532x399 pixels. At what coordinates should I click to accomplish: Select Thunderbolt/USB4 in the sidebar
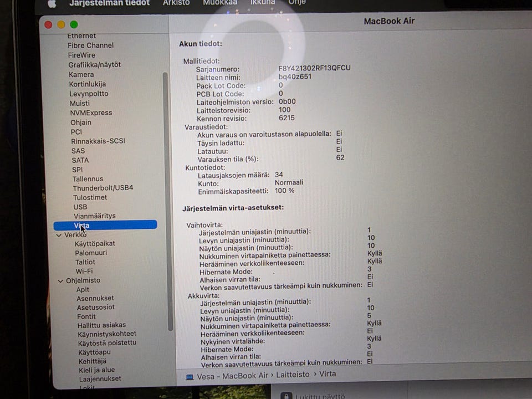pyautogui.click(x=103, y=188)
